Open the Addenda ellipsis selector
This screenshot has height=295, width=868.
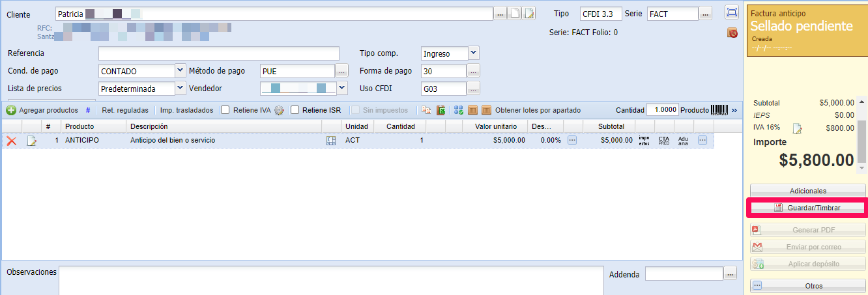pyautogui.click(x=731, y=274)
